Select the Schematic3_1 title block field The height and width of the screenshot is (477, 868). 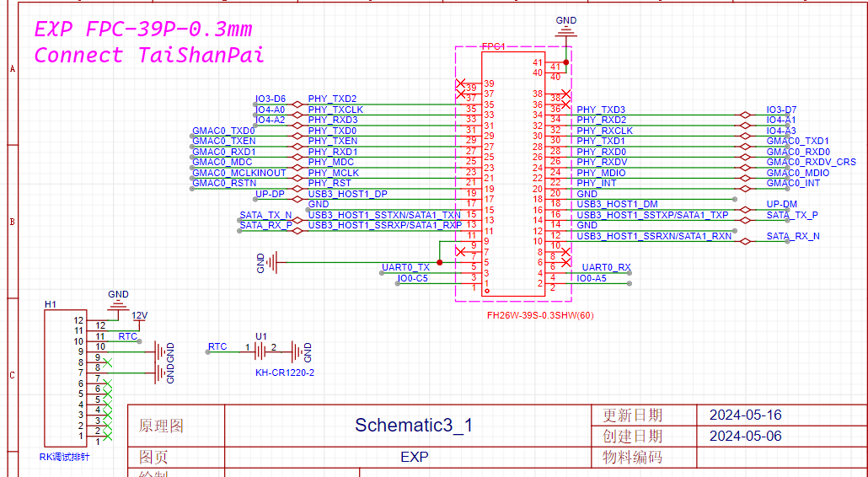coord(414,425)
